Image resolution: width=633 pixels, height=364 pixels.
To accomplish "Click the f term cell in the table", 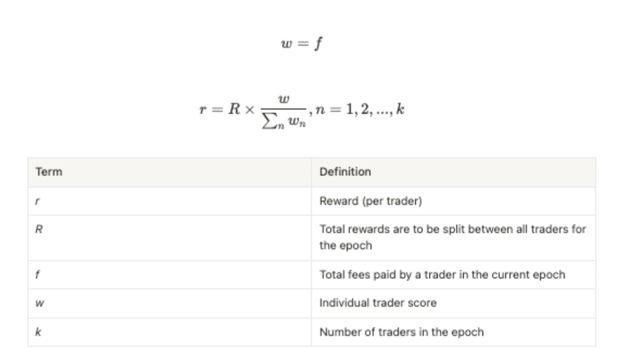I will (38, 275).
